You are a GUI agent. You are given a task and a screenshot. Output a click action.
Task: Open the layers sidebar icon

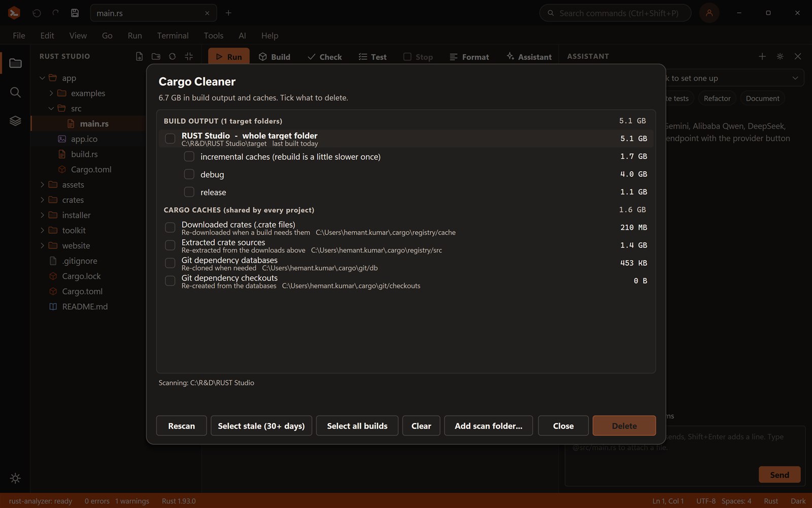coord(15,121)
